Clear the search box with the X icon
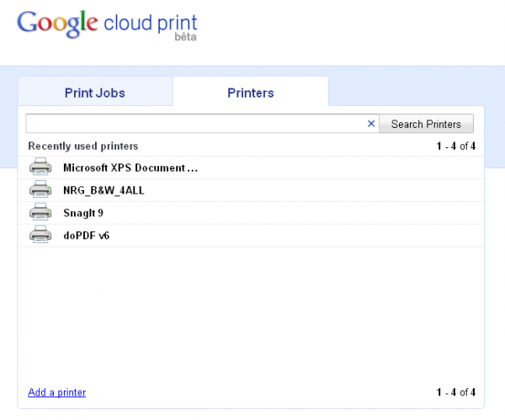 pos(371,124)
